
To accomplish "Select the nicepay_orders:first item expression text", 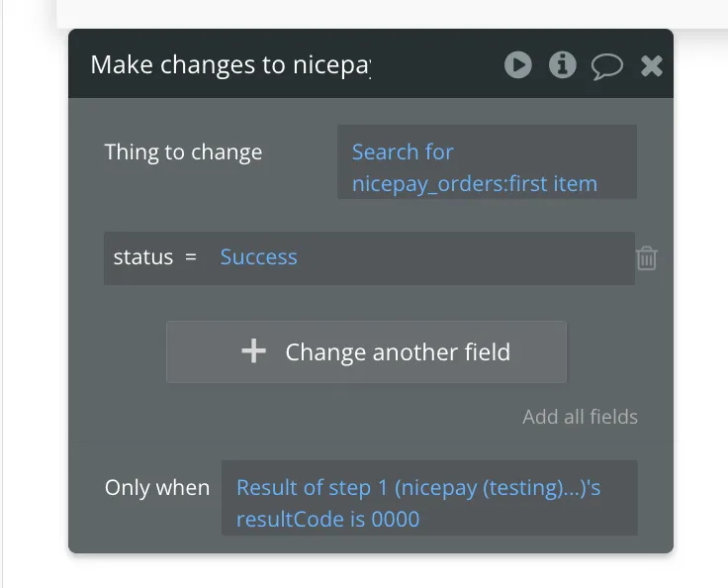I will coord(475,184).
